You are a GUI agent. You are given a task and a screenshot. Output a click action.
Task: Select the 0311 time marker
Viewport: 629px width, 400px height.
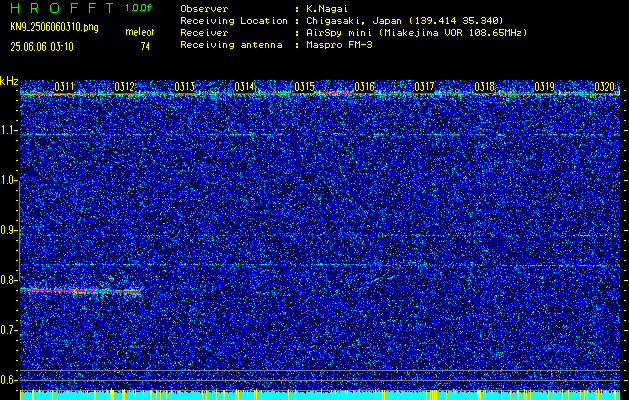(x=64, y=86)
